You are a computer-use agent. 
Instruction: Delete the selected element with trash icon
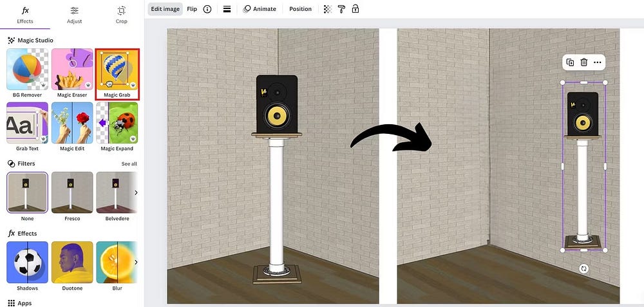583,62
